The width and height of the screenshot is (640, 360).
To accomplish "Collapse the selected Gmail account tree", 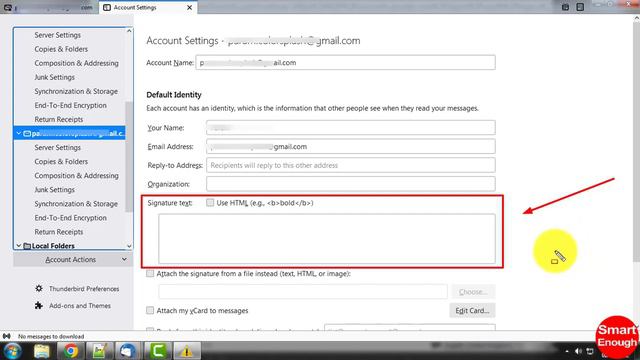I will [19, 133].
